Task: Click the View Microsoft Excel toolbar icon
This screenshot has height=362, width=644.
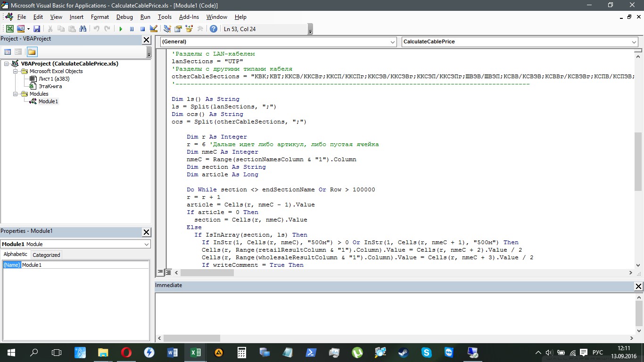Action: [9, 29]
